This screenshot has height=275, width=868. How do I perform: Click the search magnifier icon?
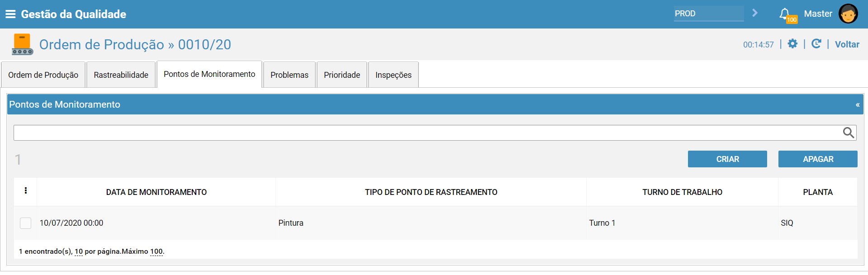pyautogui.click(x=849, y=133)
